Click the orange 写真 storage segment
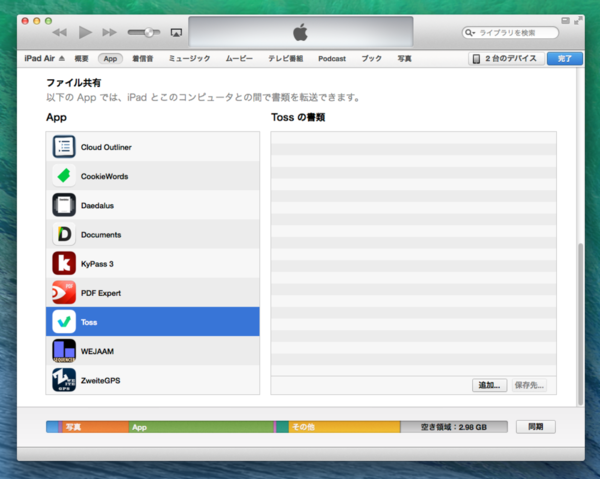Viewport: 600px width, 479px height. pyautogui.click(x=95, y=427)
